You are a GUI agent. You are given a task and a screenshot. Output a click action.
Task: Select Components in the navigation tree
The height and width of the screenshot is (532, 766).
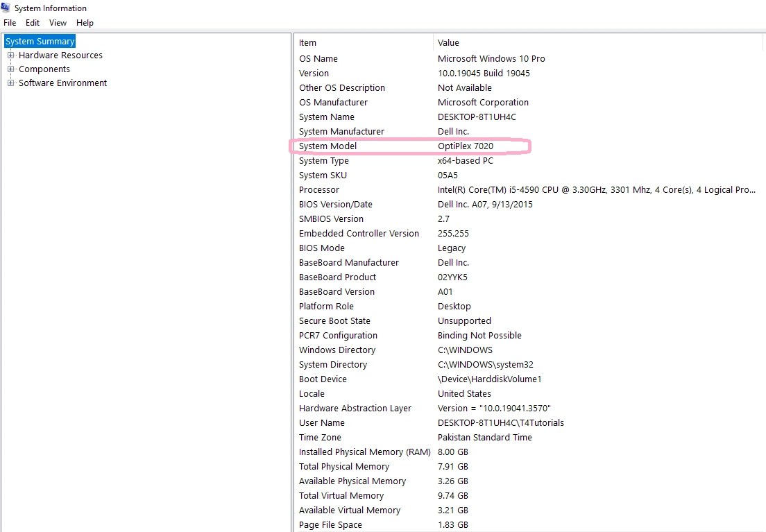click(45, 69)
